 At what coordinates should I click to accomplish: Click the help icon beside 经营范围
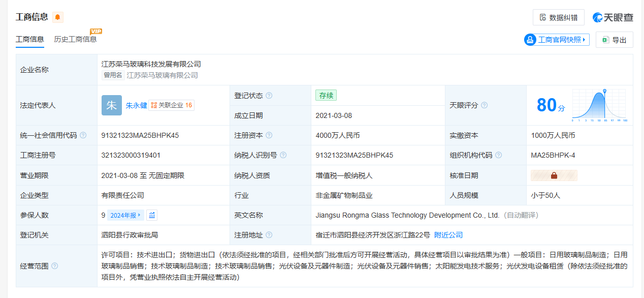tap(54, 266)
